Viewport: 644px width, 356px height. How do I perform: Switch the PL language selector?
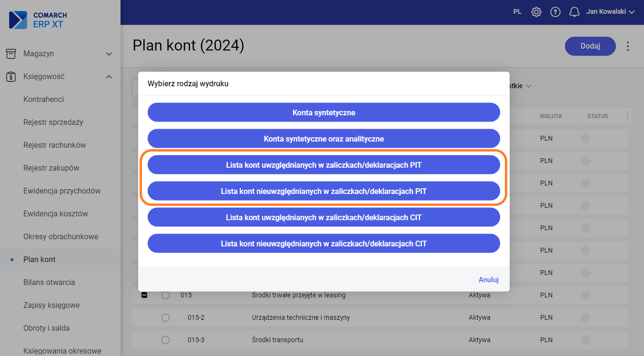tap(517, 12)
